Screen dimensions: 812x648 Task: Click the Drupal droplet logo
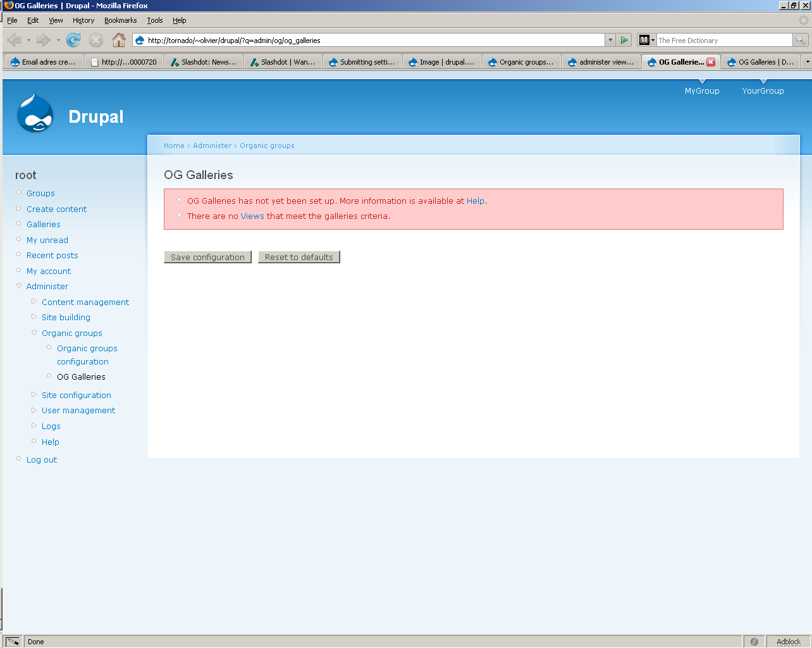pyautogui.click(x=35, y=112)
